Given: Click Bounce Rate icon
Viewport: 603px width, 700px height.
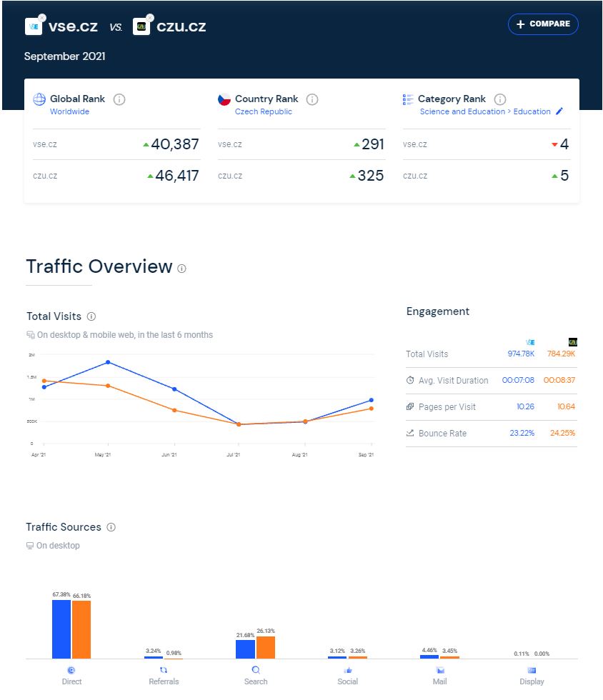Looking at the screenshot, I should point(410,433).
